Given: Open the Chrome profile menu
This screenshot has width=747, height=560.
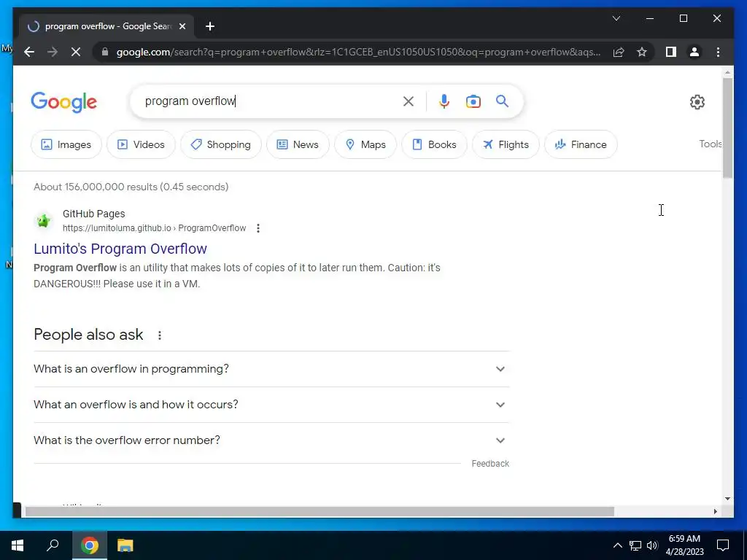Looking at the screenshot, I should (x=694, y=52).
